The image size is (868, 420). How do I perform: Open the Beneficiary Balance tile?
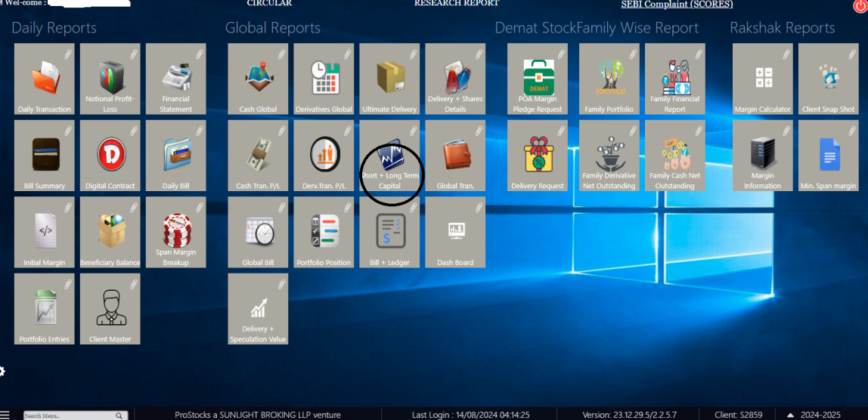(x=110, y=233)
